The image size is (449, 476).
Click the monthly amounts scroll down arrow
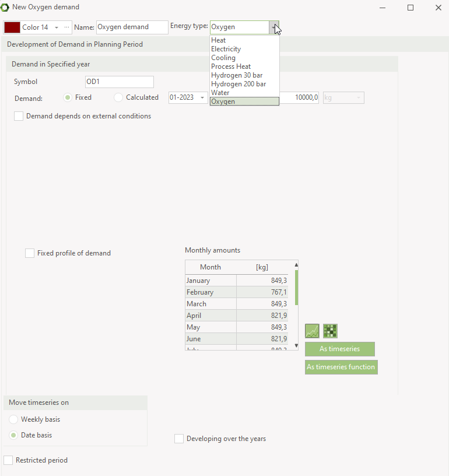[x=296, y=346]
